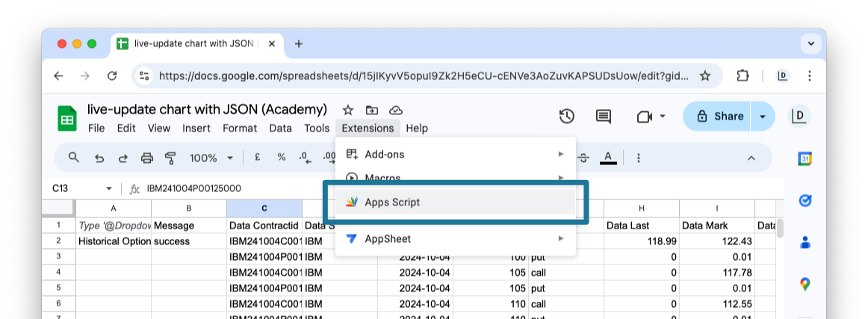Select column B header
Viewport: 868px width, 319px height.
(x=189, y=208)
